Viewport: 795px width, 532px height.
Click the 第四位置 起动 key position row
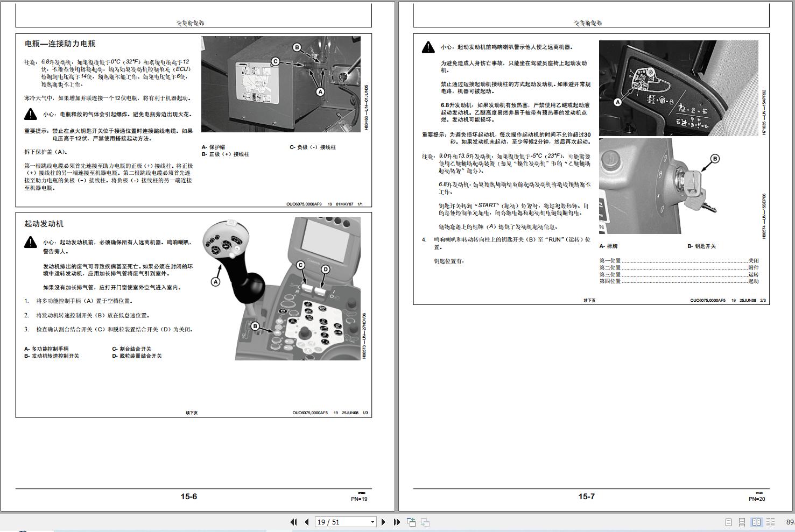click(679, 281)
